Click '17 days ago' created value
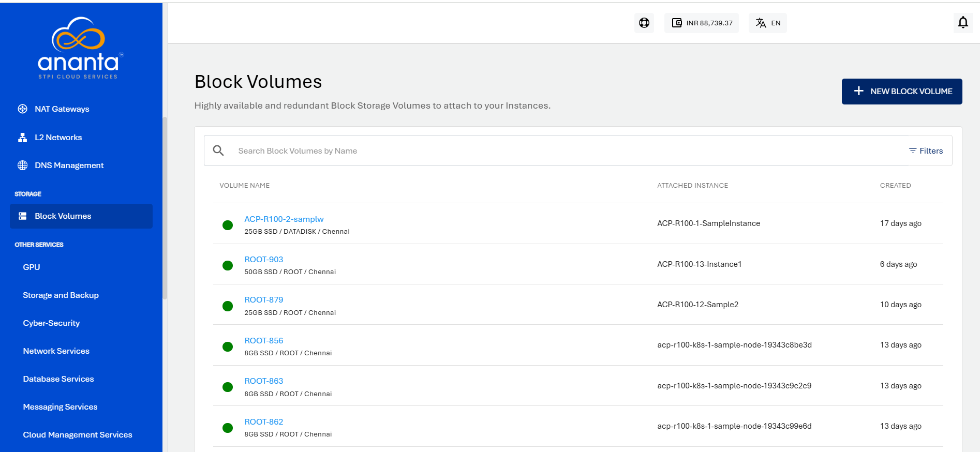Viewport: 980px width, 452px height. click(900, 223)
